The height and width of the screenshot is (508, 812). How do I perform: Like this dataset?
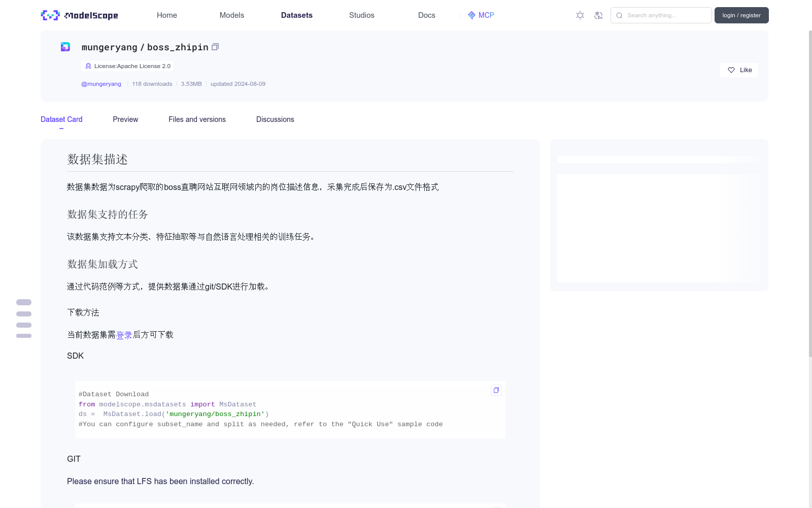pos(739,70)
